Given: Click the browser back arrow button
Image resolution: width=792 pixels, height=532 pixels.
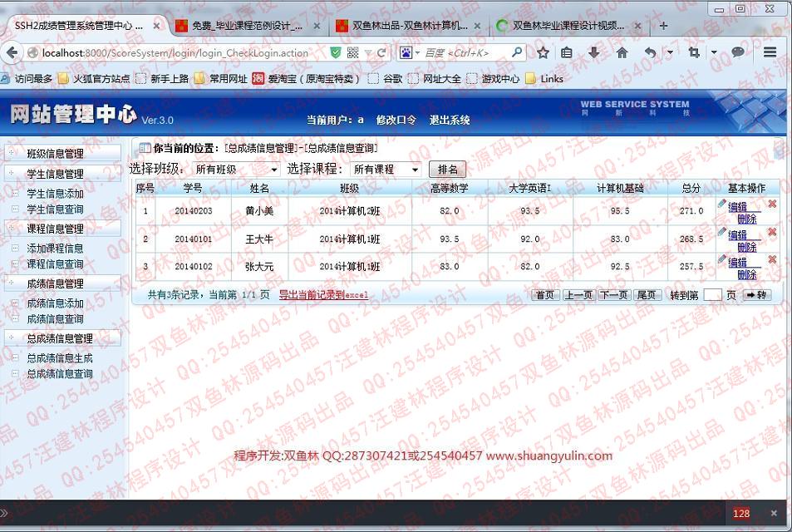Looking at the screenshot, I should (x=12, y=52).
